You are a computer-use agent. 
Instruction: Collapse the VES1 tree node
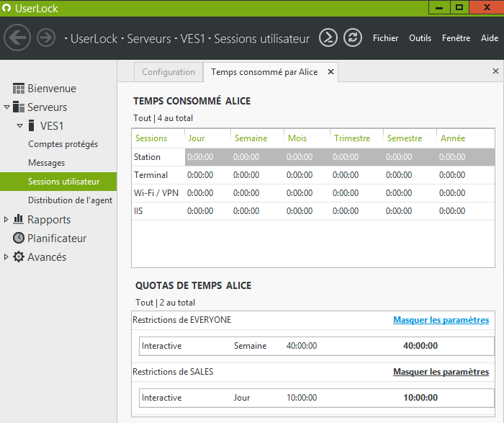pyautogui.click(x=19, y=126)
